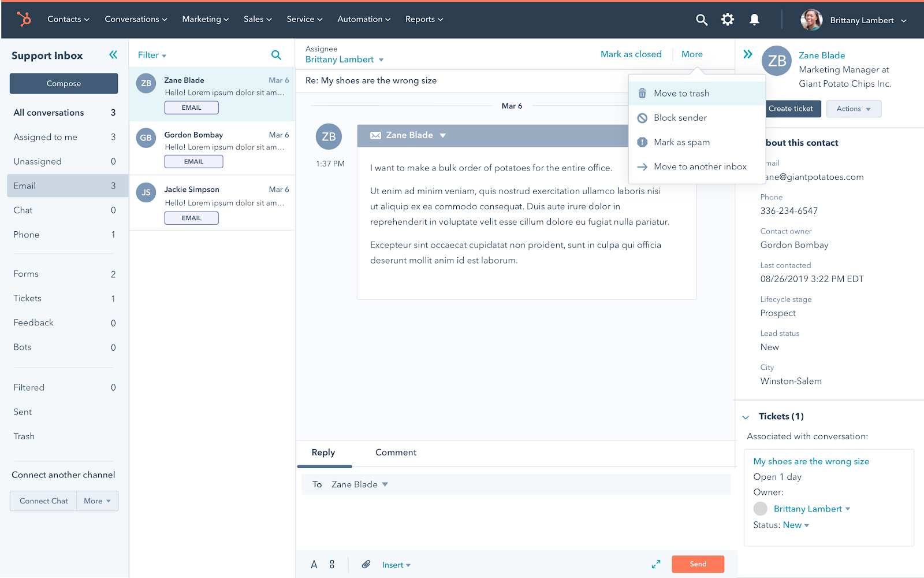Select Move to trash
The width and height of the screenshot is (924, 578).
697,93
